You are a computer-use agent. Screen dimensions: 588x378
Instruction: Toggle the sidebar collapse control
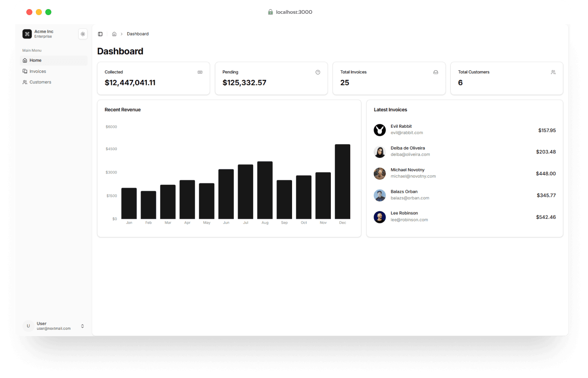tap(100, 34)
